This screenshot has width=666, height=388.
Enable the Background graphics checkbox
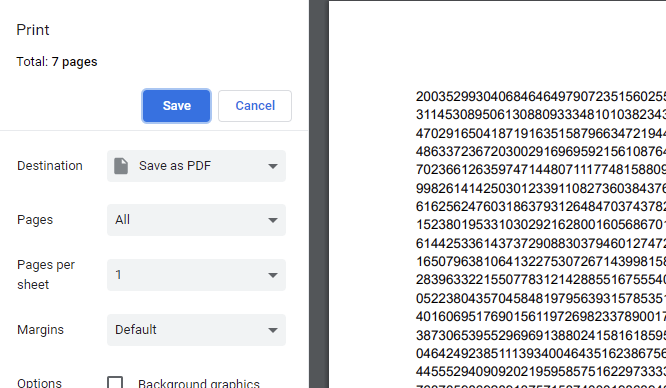click(x=115, y=382)
